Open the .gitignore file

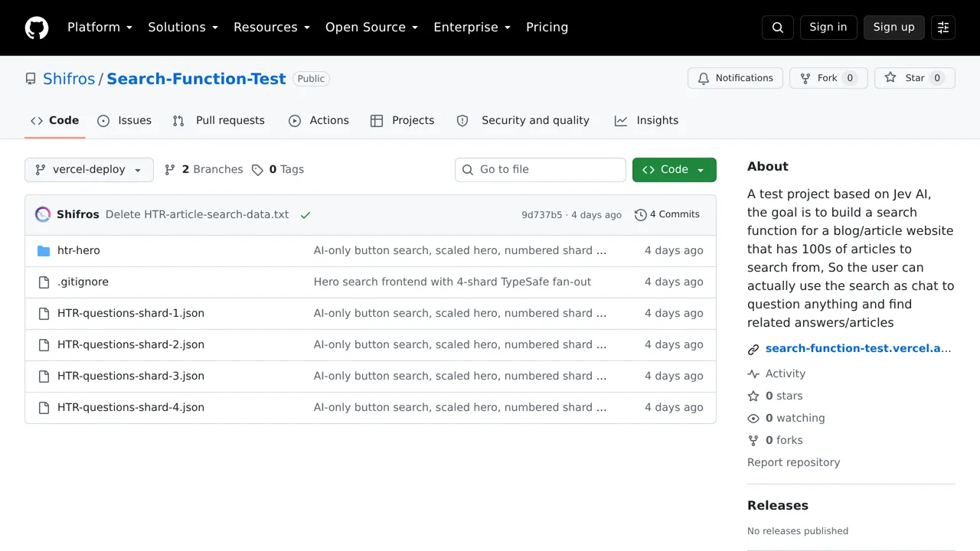click(83, 282)
